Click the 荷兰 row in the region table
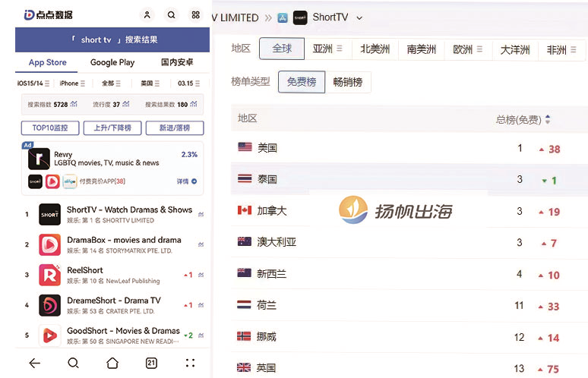Screen dimensions: 588x378 [409, 305]
